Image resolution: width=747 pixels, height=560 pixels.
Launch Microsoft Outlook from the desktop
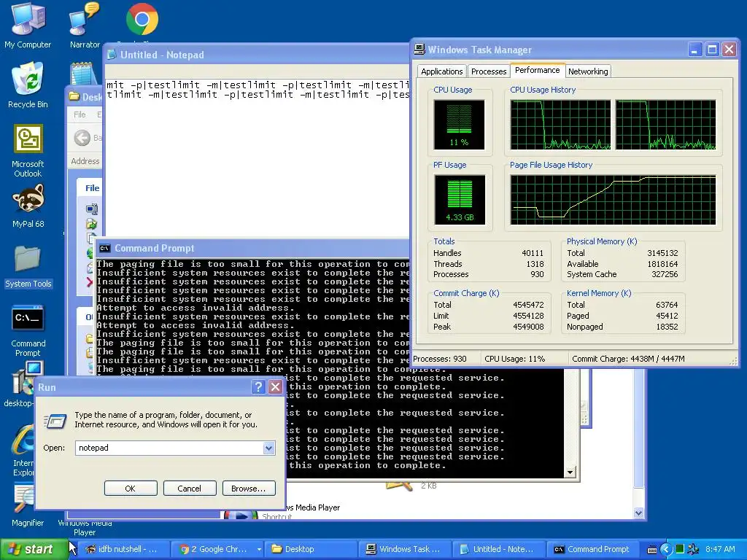(x=28, y=150)
